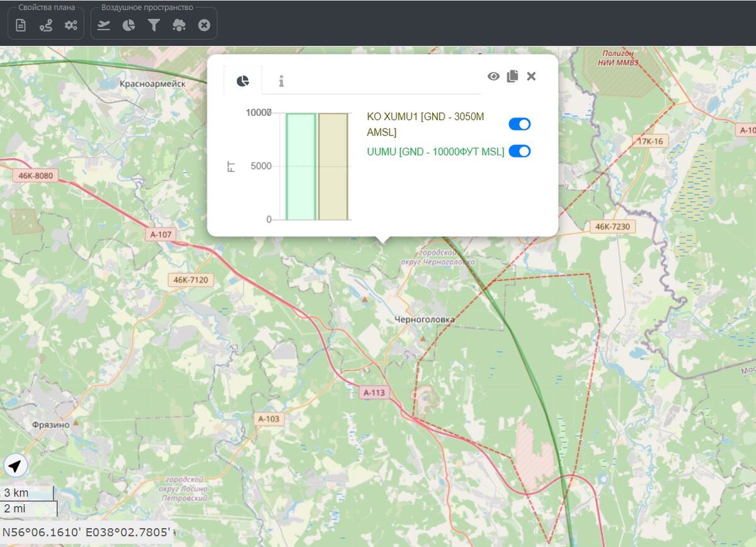The height and width of the screenshot is (547, 756).
Task: Click the Воздушное пространство group label
Action: click(x=147, y=8)
